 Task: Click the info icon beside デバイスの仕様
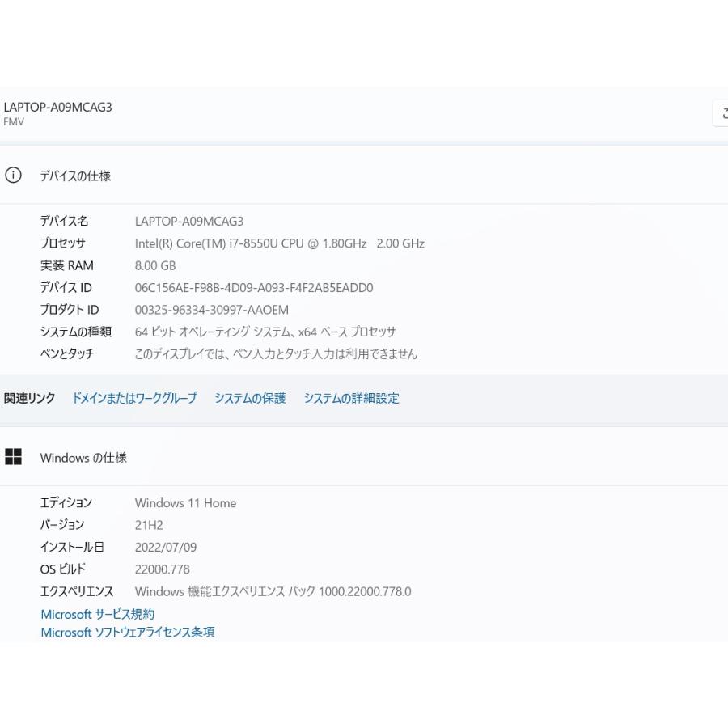[x=13, y=176]
